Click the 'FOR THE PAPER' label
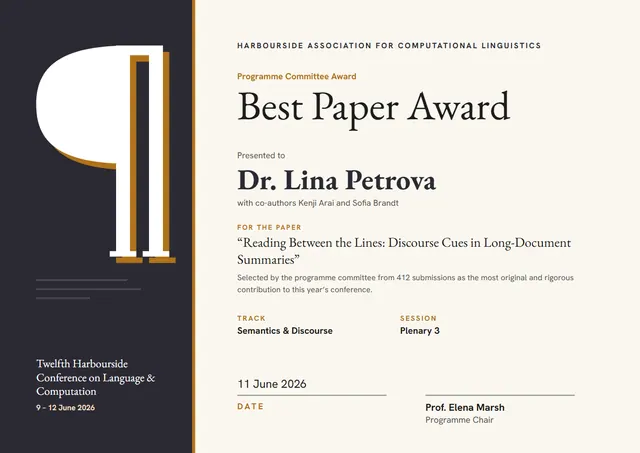The width and height of the screenshot is (640, 453). coord(269,227)
